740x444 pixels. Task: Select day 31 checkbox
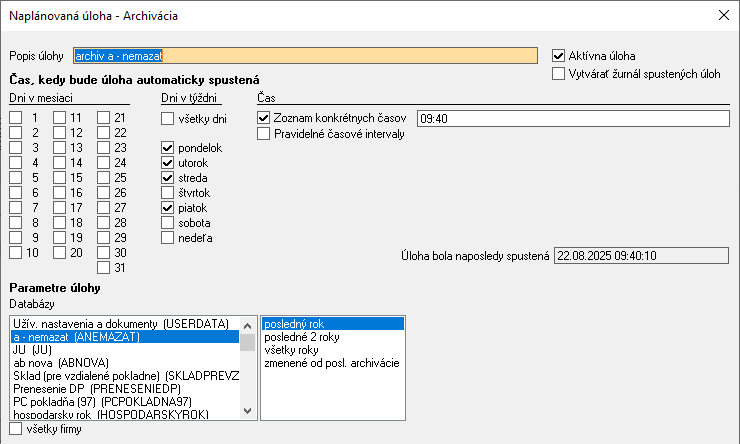103,268
